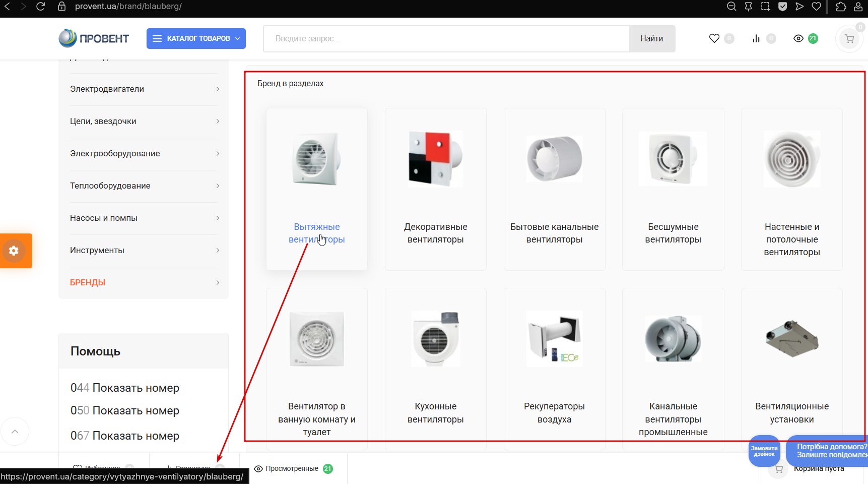
Task: Open the browser zoom magnifier icon
Action: click(x=731, y=7)
